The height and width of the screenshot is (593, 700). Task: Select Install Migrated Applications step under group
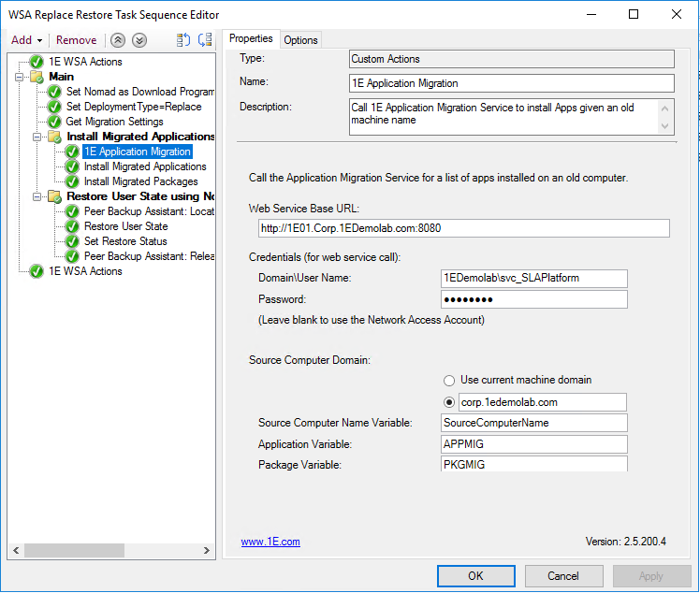[145, 166]
